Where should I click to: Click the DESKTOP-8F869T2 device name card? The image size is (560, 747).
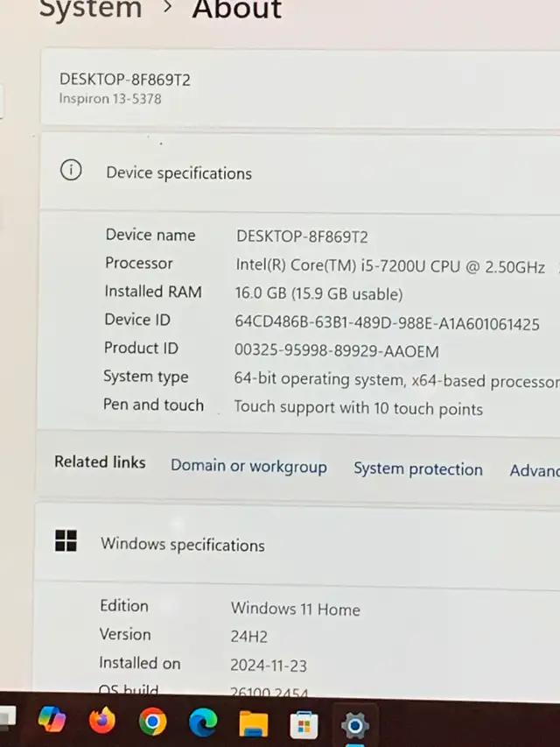point(300,88)
